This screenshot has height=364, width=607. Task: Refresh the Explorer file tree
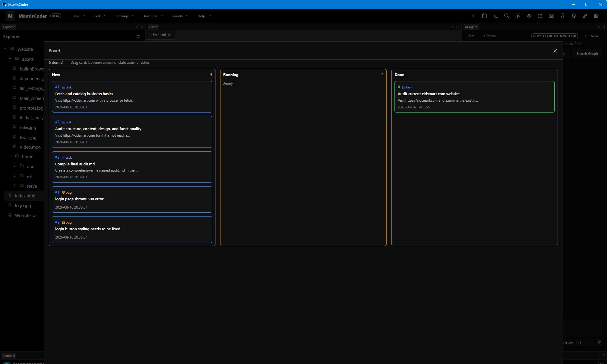(139, 37)
